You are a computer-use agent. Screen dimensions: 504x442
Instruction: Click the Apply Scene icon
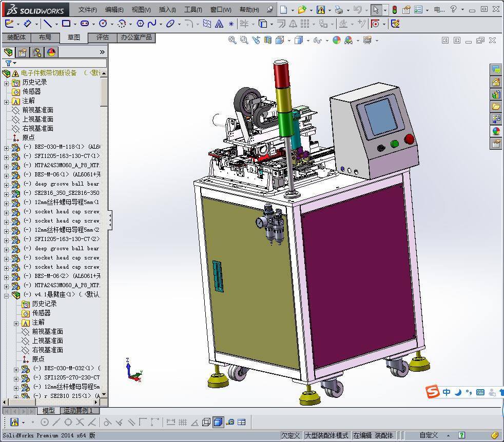[348, 40]
